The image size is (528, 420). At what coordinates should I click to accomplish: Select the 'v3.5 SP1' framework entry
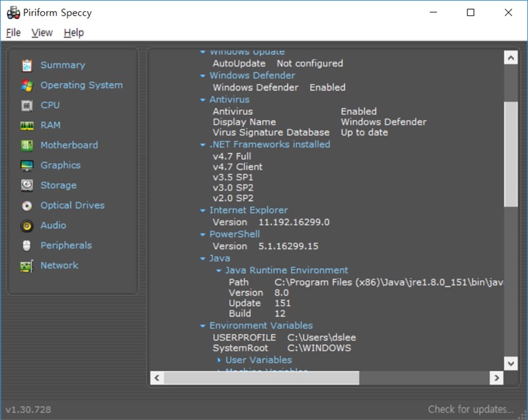coord(233,177)
